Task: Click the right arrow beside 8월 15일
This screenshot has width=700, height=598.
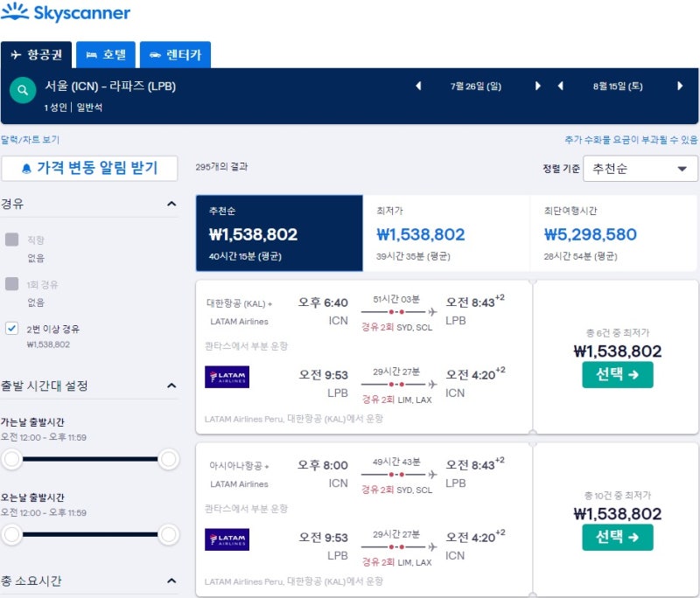Action: click(x=680, y=87)
